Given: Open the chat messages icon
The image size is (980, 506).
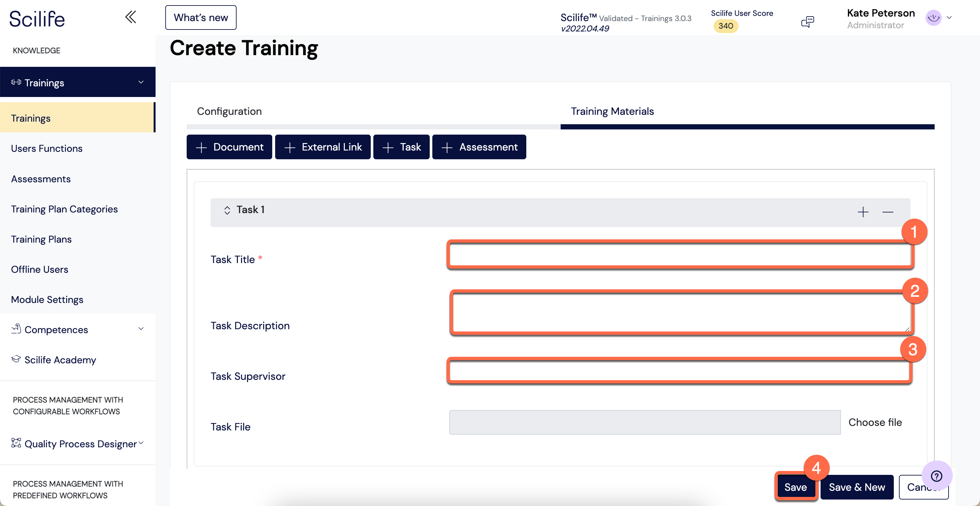Looking at the screenshot, I should click(x=807, y=22).
